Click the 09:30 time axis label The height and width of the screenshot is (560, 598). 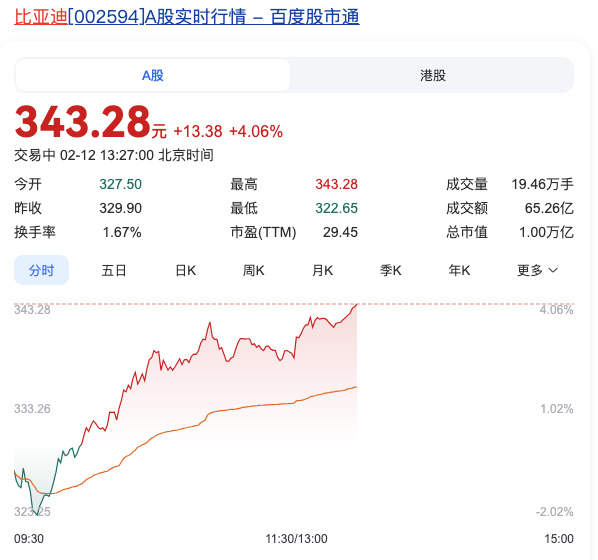(29, 539)
